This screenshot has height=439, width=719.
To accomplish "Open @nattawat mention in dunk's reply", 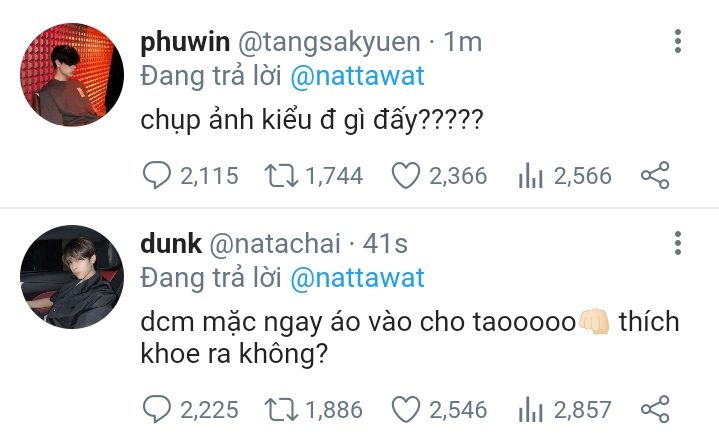I will tap(357, 277).
